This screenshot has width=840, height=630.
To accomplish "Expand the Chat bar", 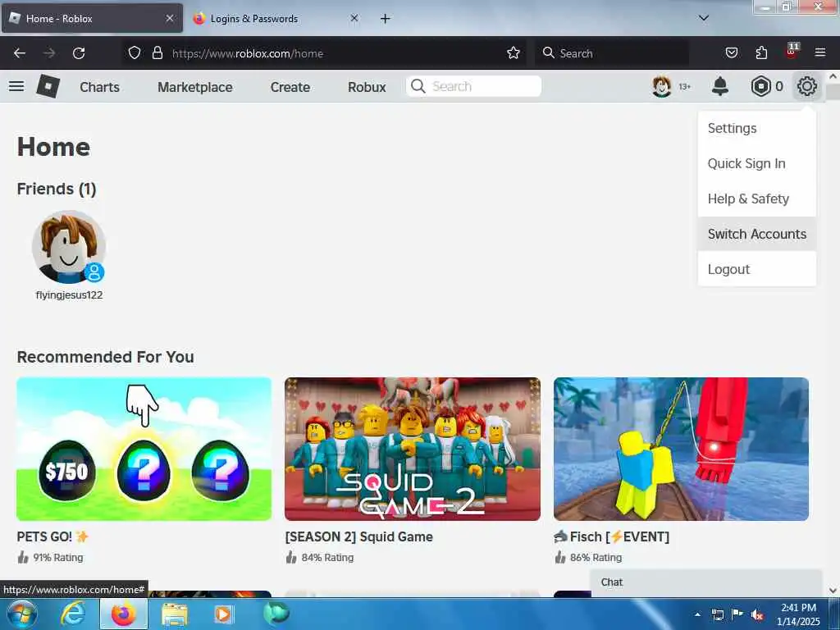I will click(706, 582).
